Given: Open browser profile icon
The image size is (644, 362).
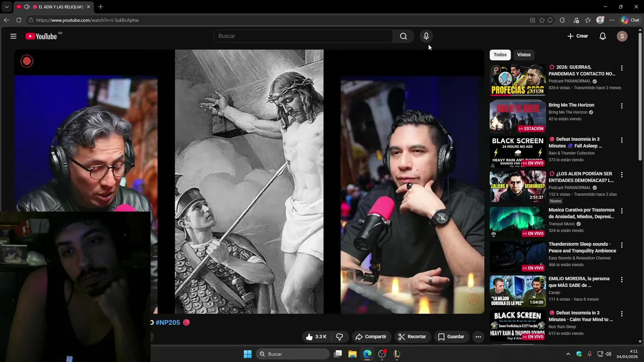Looking at the screenshot, I should (x=600, y=20).
